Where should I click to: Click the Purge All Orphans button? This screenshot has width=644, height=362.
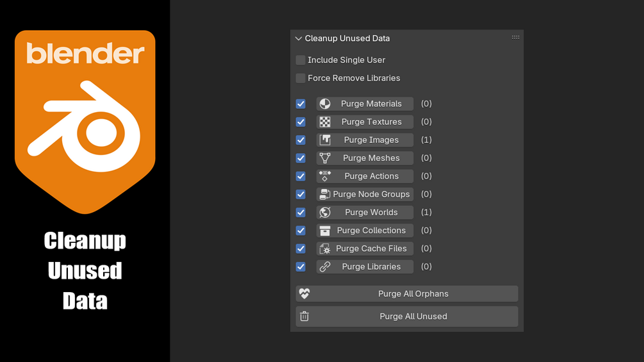(x=413, y=293)
